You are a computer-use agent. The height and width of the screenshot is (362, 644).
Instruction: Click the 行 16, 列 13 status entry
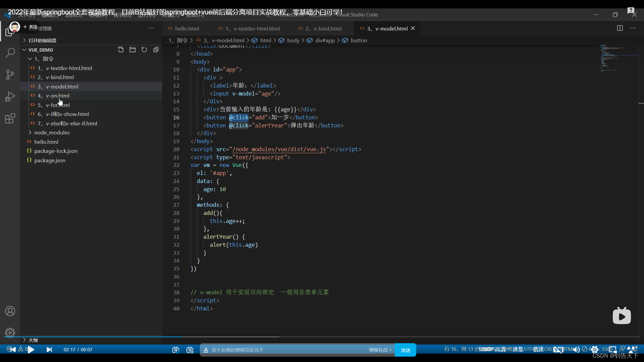459,349
